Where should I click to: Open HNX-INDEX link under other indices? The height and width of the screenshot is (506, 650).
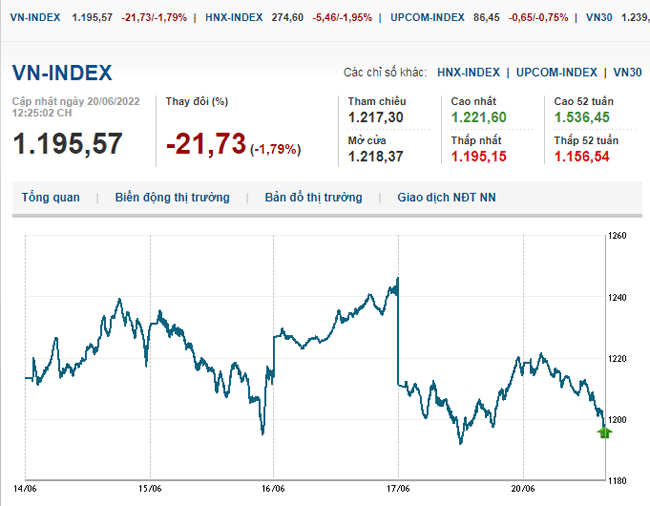pyautogui.click(x=469, y=73)
